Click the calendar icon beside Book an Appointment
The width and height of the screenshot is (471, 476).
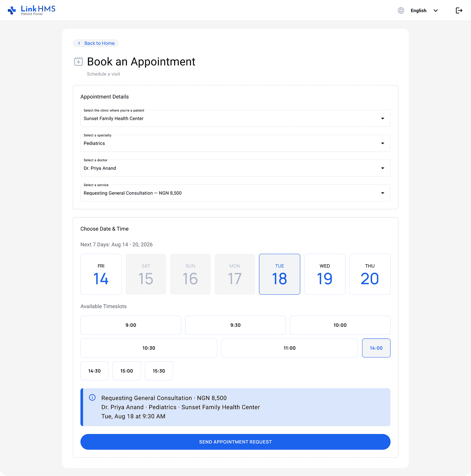[x=78, y=61]
